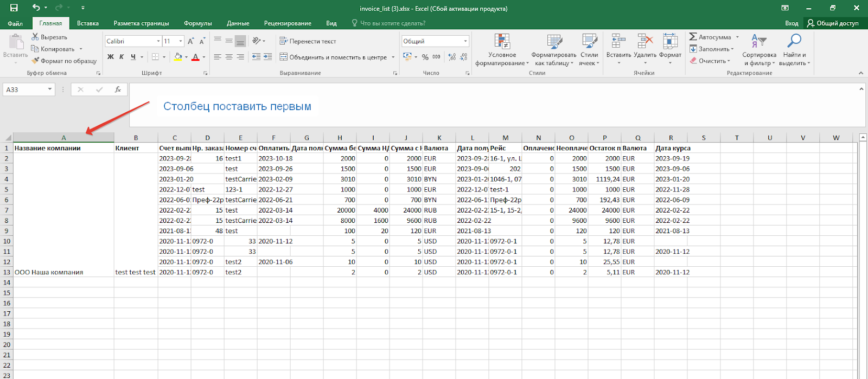Click Что вы хотите сделать search box
This screenshot has width=868, height=379.
tap(388, 23)
